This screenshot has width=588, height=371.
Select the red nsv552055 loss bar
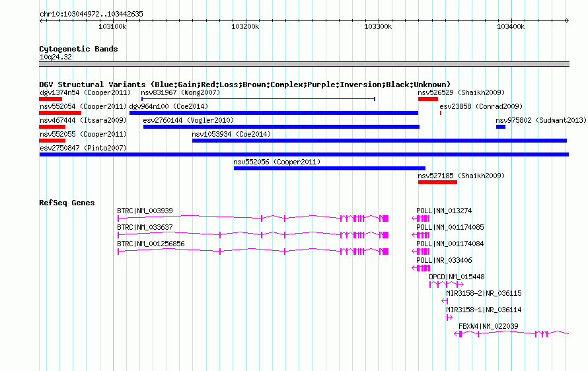click(x=52, y=141)
